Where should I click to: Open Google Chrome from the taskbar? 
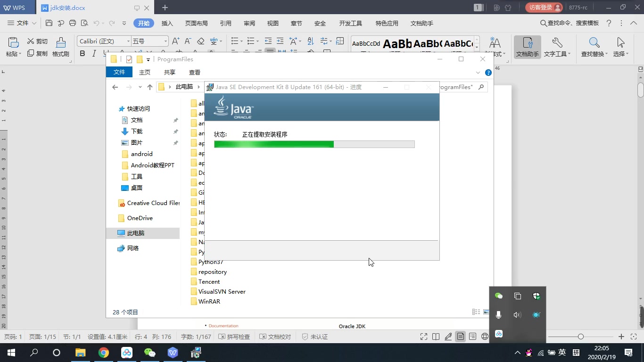(x=104, y=353)
